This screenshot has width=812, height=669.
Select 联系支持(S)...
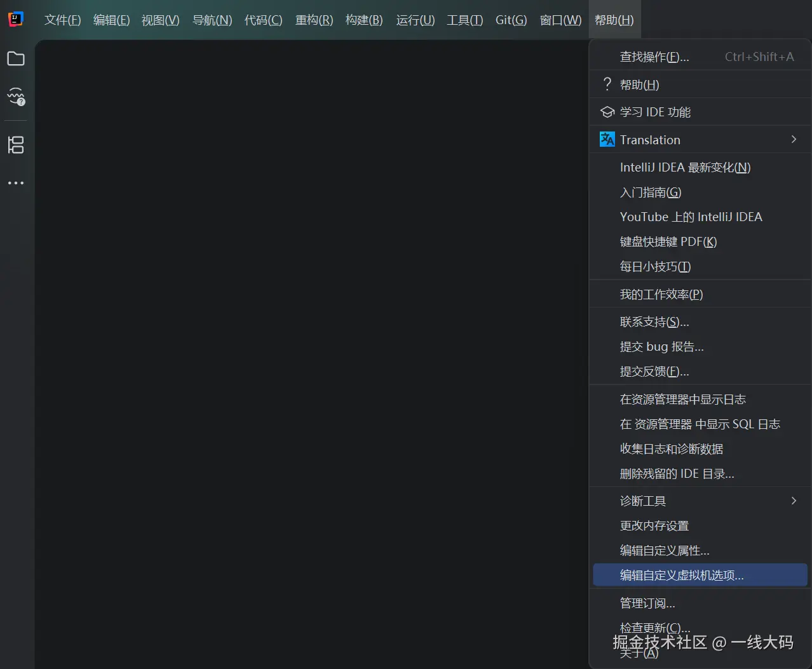point(700,321)
